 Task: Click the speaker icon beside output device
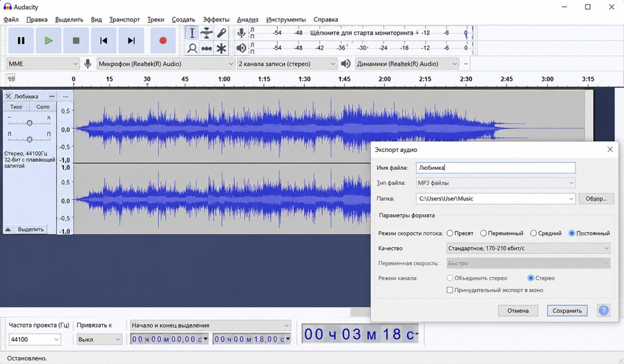click(x=346, y=64)
